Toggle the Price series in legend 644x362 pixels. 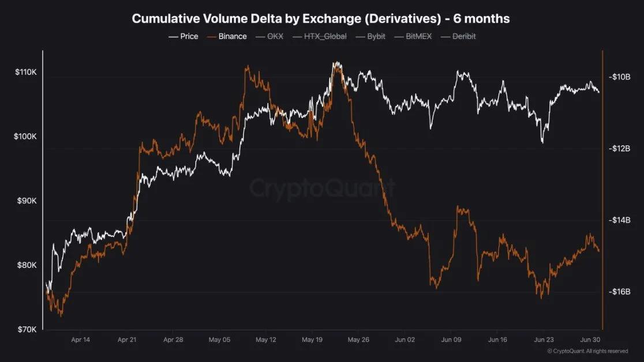point(183,36)
